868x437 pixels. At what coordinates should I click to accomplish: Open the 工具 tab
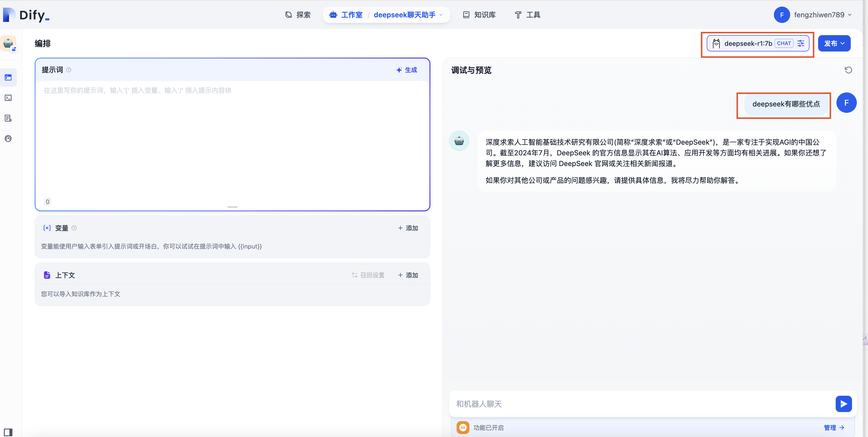[x=527, y=15]
